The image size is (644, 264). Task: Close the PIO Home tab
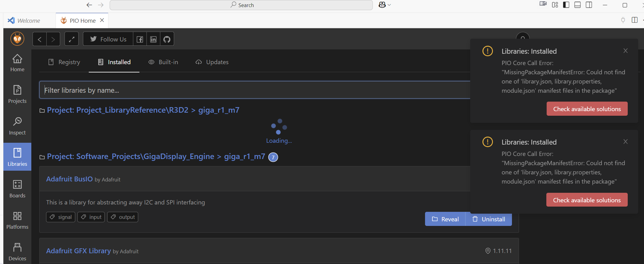102,20
